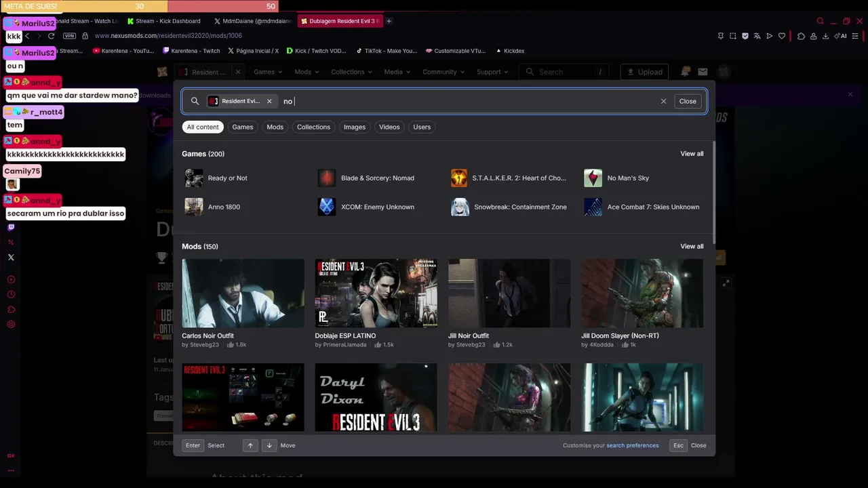Click the up arrow Move key button
The image size is (868, 488).
[x=250, y=445]
